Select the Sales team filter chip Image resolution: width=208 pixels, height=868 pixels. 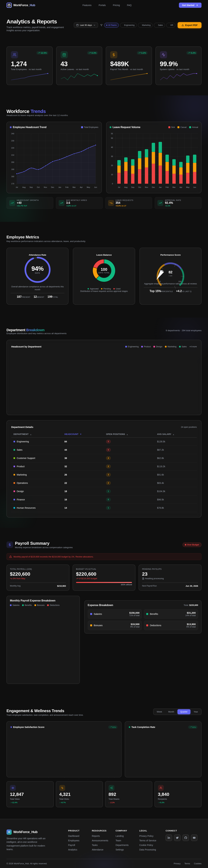tap(159, 25)
